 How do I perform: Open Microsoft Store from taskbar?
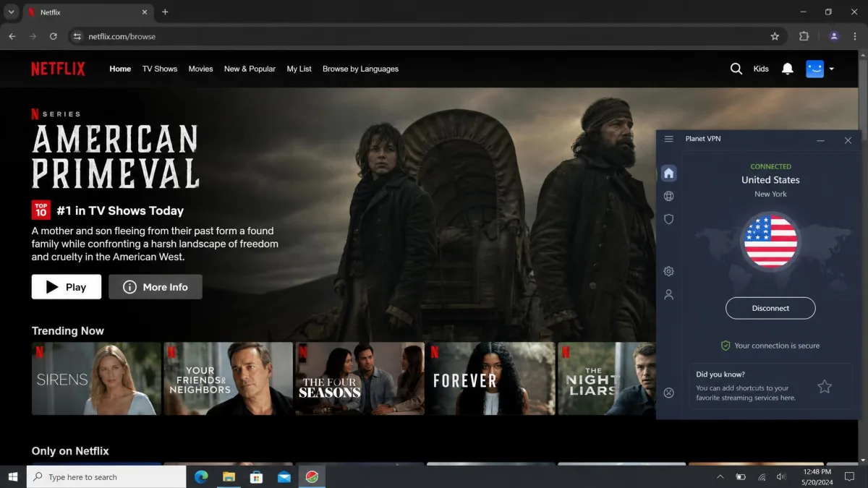[x=256, y=477]
